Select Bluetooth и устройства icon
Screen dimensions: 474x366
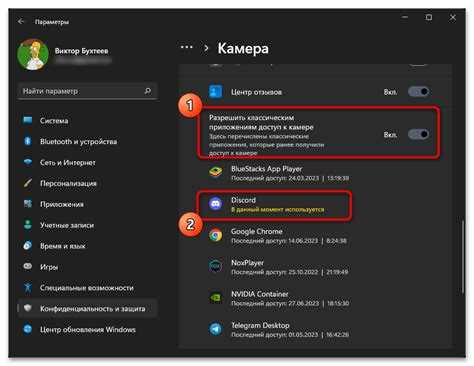[28, 141]
